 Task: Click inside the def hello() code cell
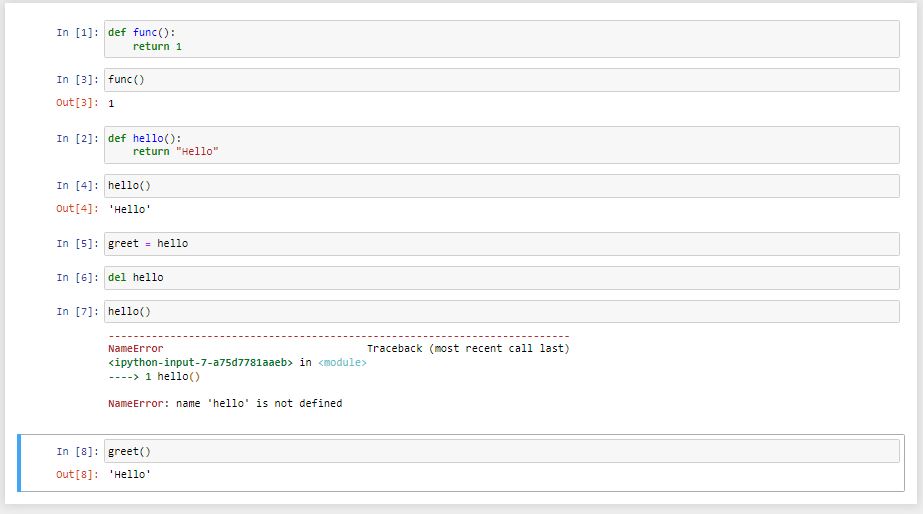500,144
